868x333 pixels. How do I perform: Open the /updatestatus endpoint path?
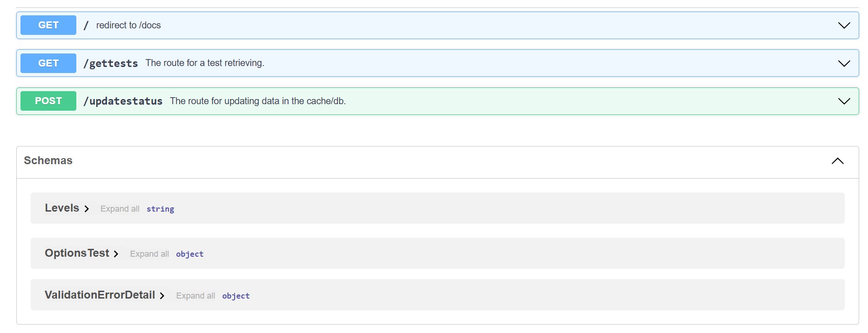click(123, 101)
